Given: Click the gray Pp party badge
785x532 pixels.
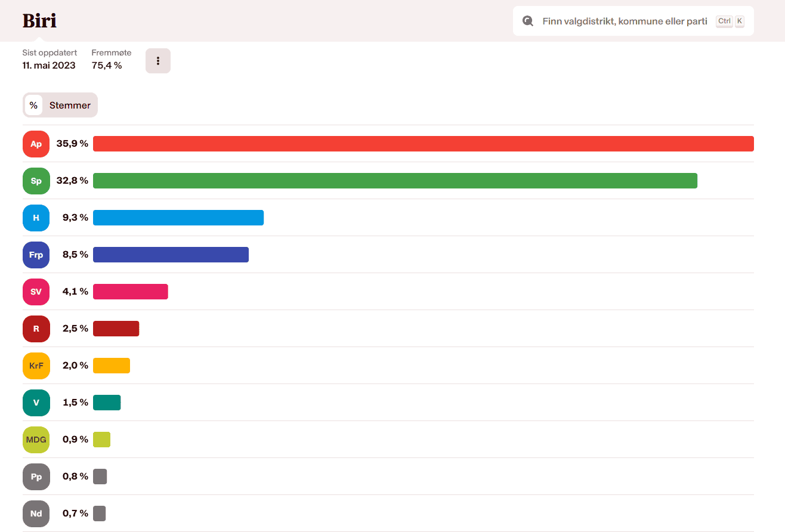Looking at the screenshot, I should click(36, 477).
